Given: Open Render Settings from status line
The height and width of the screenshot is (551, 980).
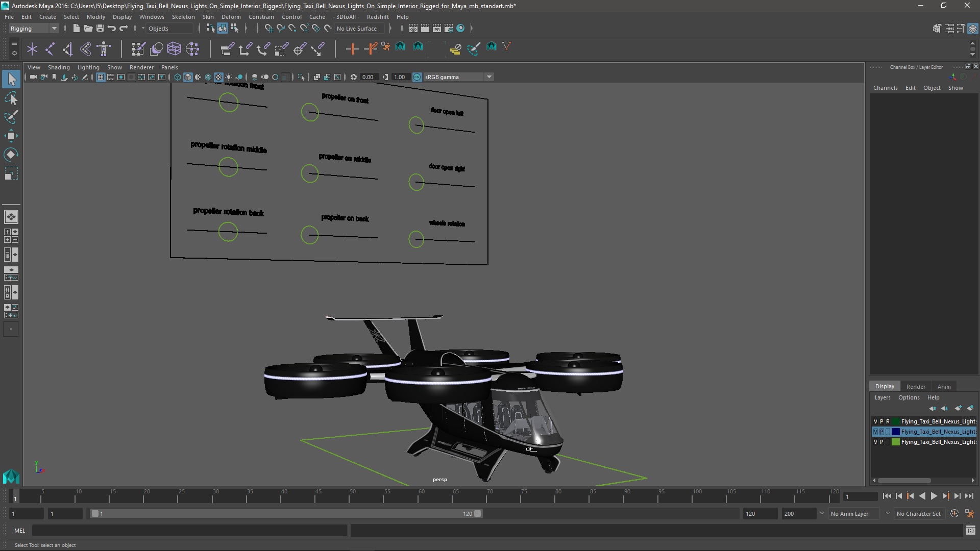Looking at the screenshot, I should tap(448, 29).
